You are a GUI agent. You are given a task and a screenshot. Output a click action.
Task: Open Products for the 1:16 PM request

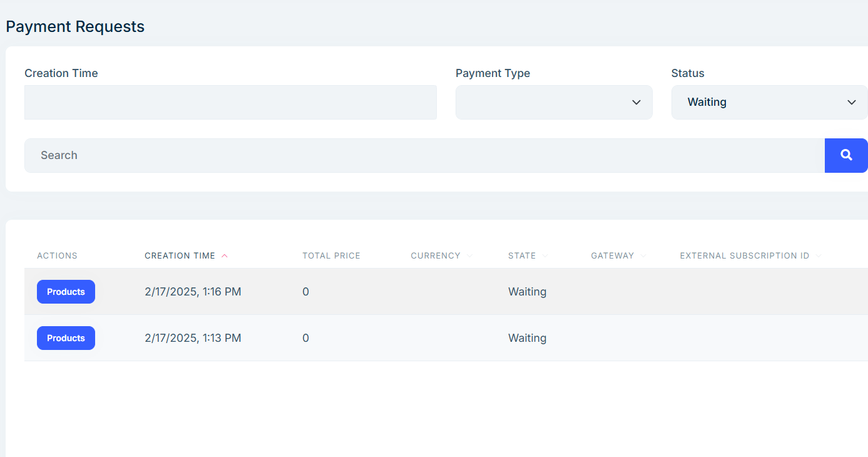pyautogui.click(x=66, y=292)
